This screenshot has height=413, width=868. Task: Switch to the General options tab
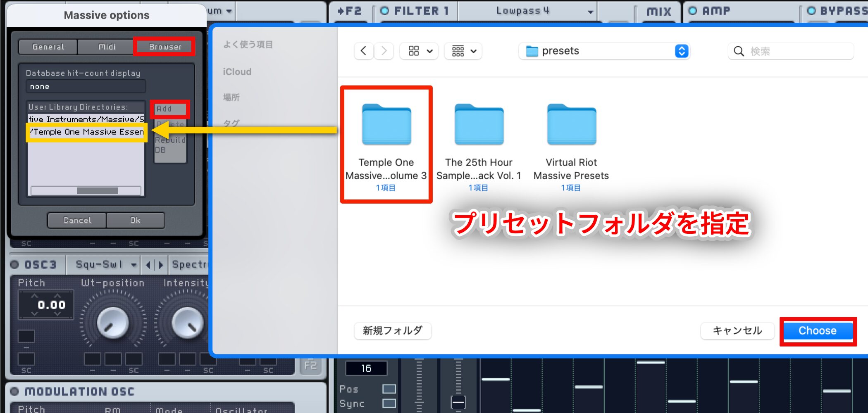tap(48, 47)
